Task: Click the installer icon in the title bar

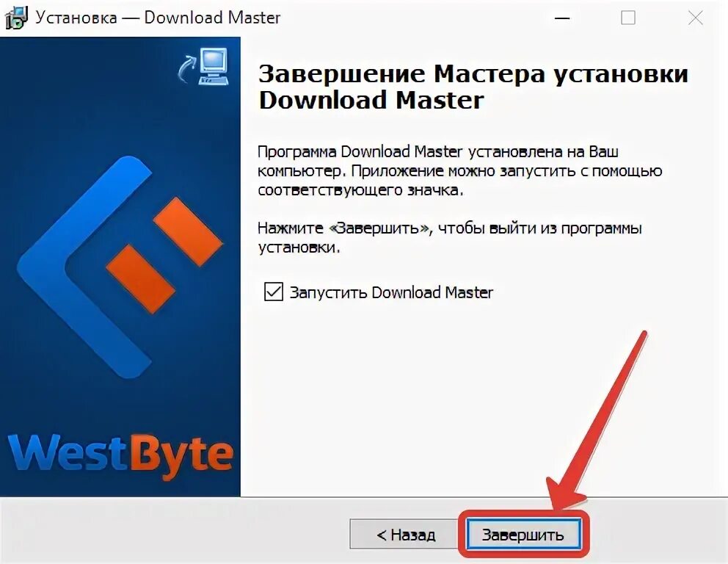Action: (x=15, y=18)
